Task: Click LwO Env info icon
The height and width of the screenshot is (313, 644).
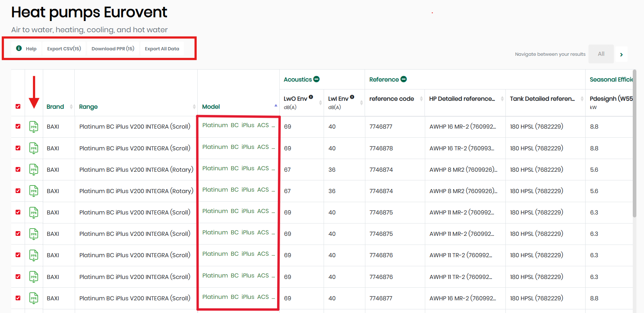Action: pyautogui.click(x=311, y=97)
